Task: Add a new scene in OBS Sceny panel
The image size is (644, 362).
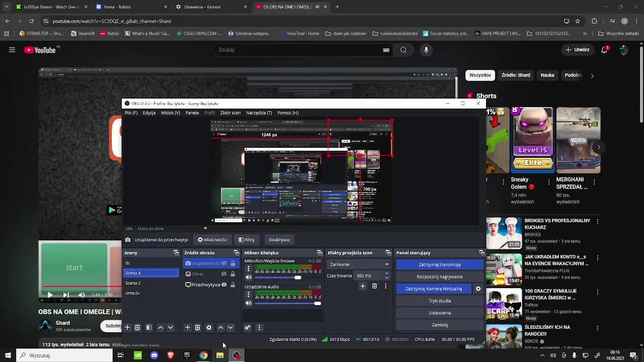Action: [x=127, y=327]
